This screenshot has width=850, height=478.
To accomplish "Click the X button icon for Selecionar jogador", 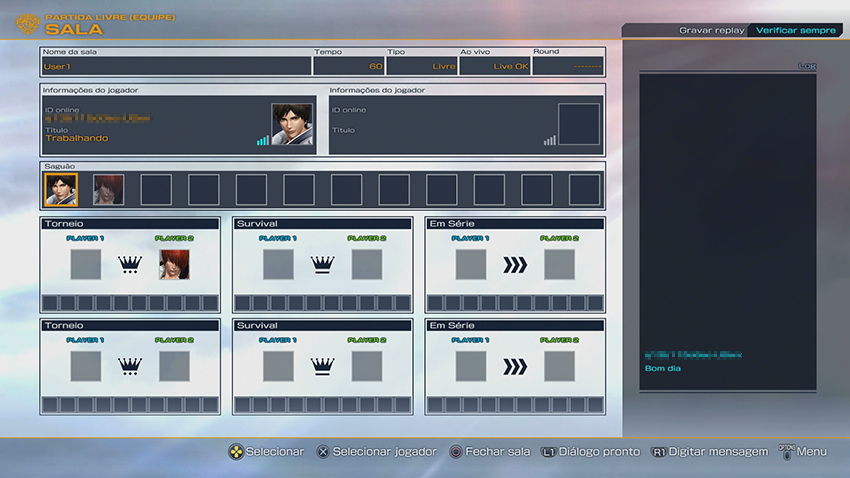I will 323,452.
